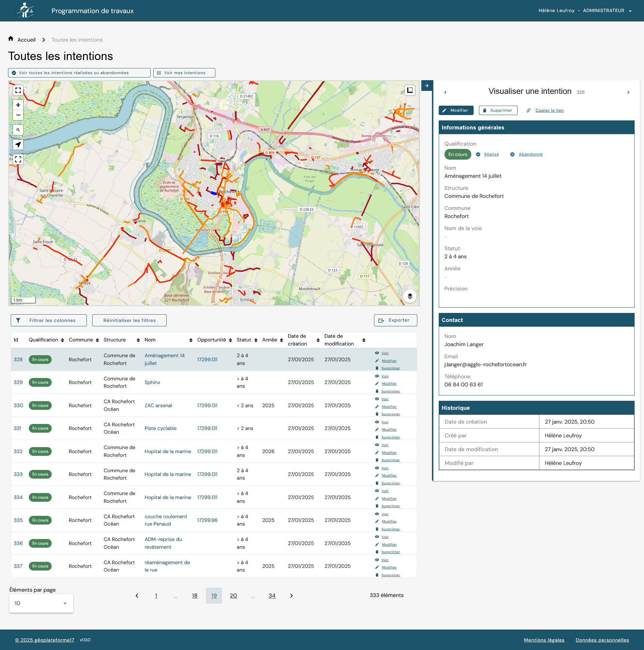Toggle viewing realized or abandoned intentions
Viewport: 644px width, 650px height.
(x=79, y=73)
